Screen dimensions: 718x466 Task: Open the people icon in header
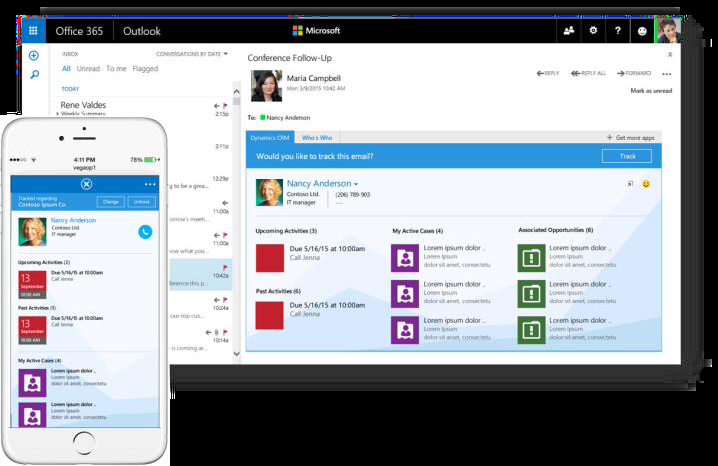pos(569,31)
